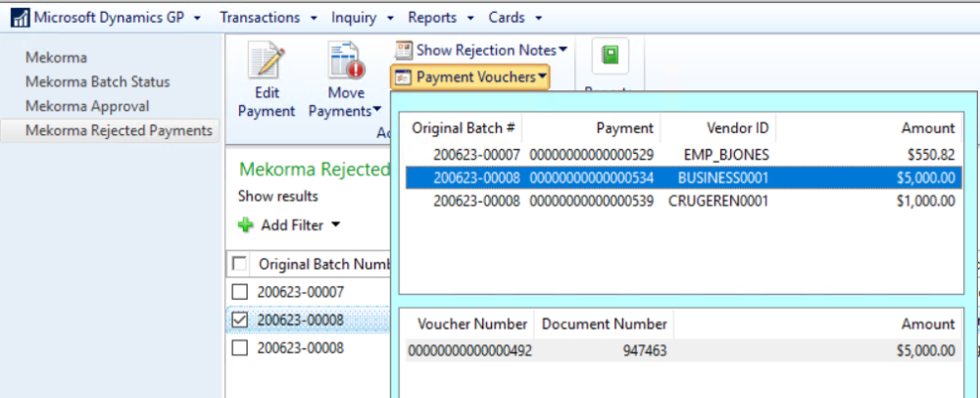Collapse the Payment Vouchers dropdown arrow
The image size is (980, 398).
tap(542, 77)
